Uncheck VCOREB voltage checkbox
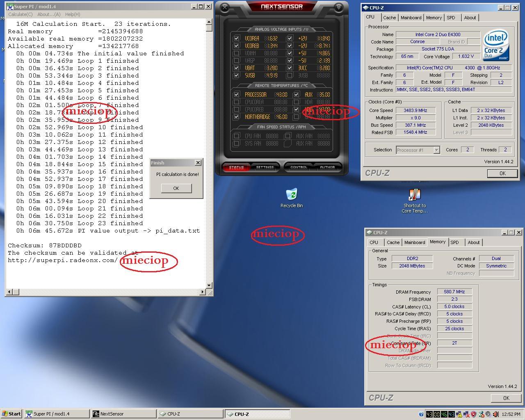525x420 pixels. coord(236,46)
